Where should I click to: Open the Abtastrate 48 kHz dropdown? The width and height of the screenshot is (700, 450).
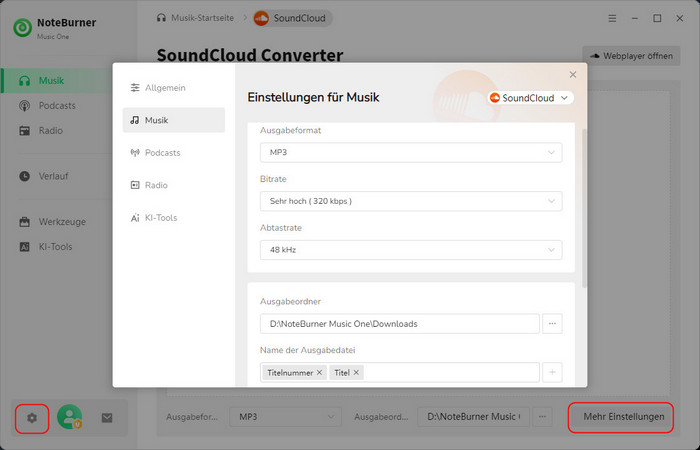(x=409, y=250)
